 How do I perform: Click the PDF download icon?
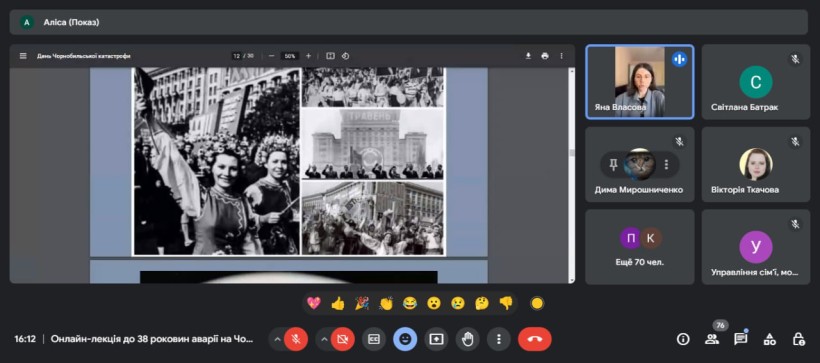(528, 56)
